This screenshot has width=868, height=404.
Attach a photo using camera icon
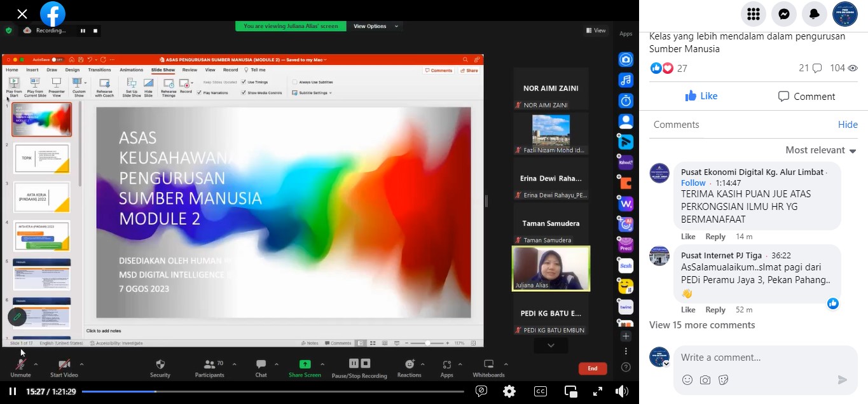tap(705, 380)
